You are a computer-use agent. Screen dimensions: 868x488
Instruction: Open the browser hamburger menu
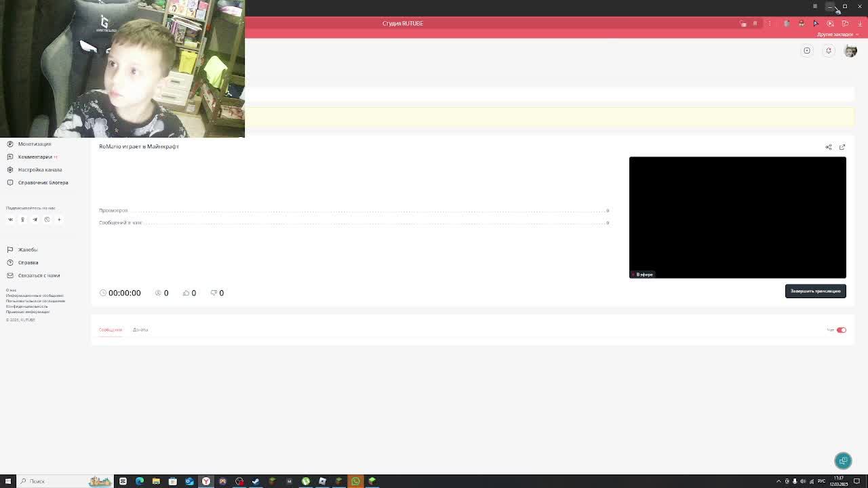point(815,6)
